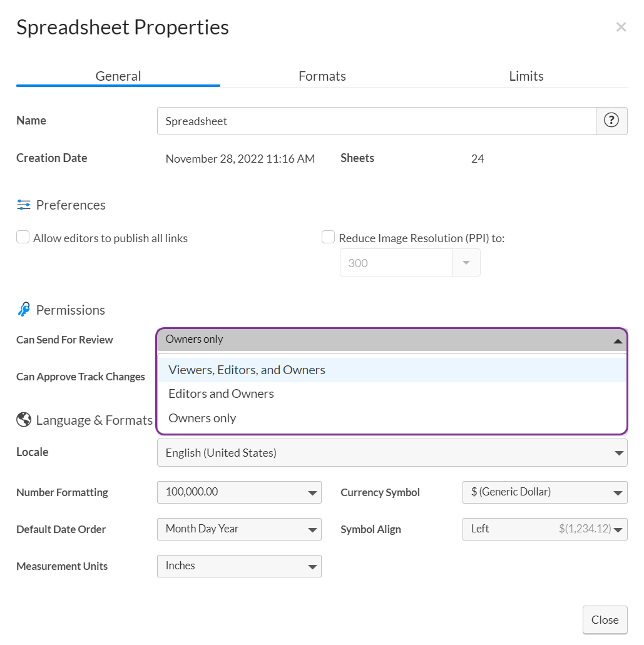
Task: Click the Language & Formats globe icon
Action: pyautogui.click(x=23, y=420)
